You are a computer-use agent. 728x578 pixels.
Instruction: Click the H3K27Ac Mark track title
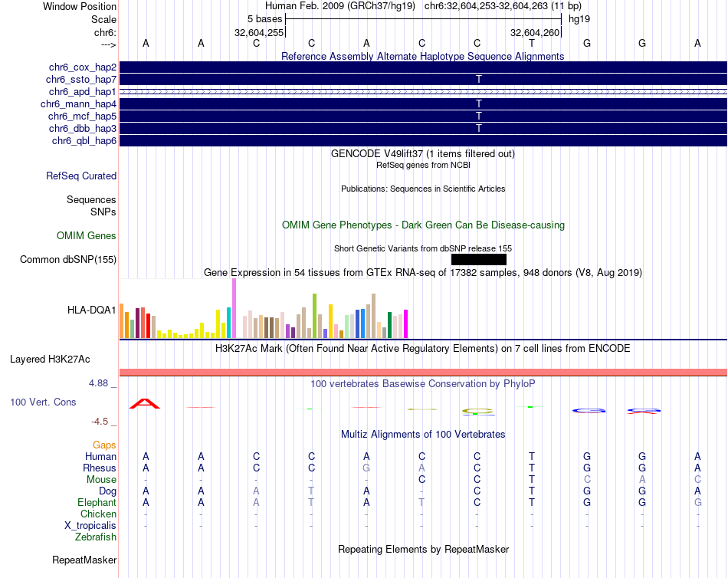click(423, 349)
